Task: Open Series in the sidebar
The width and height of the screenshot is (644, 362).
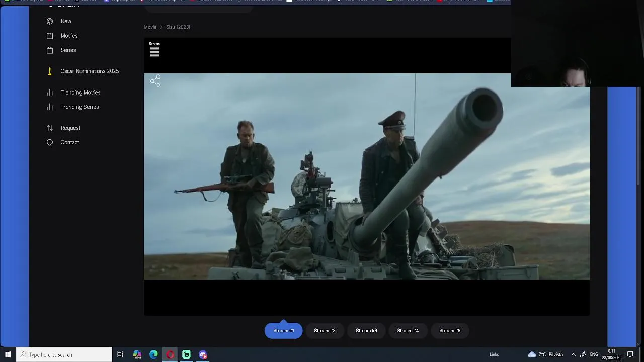Action: (68, 50)
